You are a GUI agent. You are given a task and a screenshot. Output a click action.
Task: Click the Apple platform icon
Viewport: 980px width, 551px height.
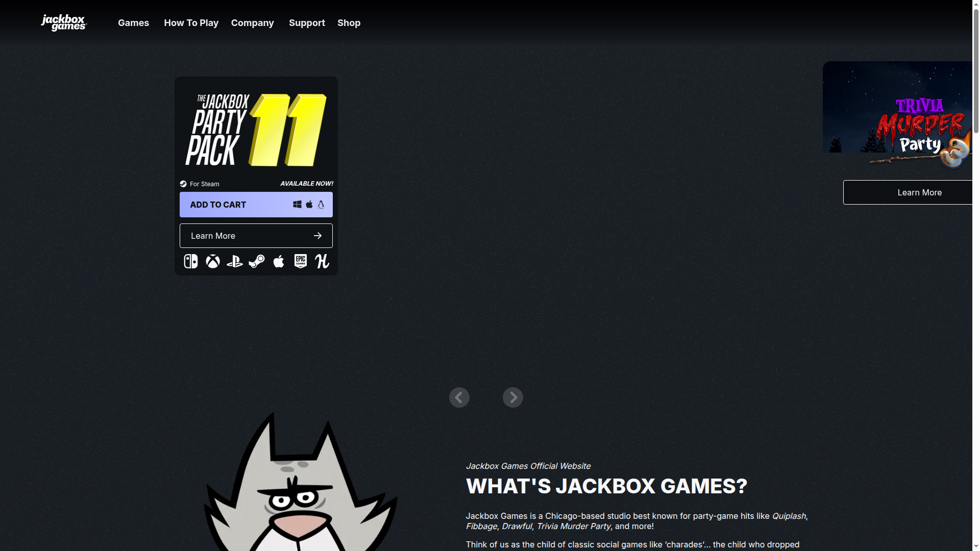coord(279,261)
